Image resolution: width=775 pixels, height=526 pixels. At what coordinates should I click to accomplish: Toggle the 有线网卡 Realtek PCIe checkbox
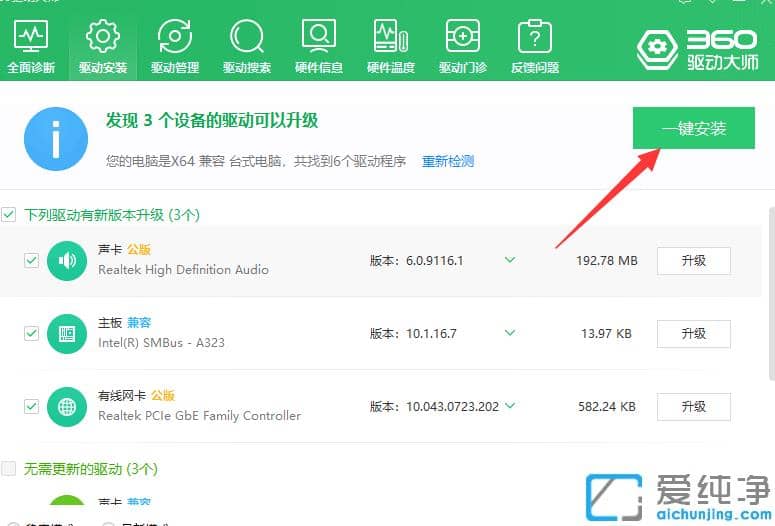[32, 407]
